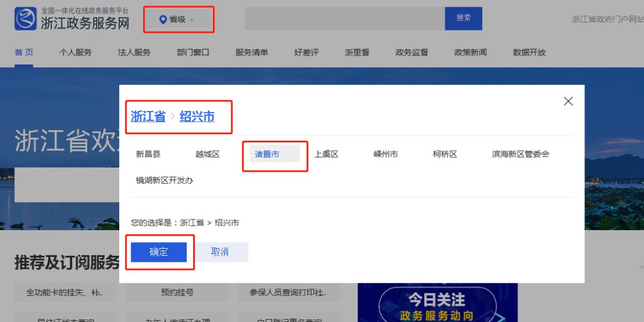The image size is (644, 322).
Task: Select 嵊州市 in the district list
Action: coord(386,154)
